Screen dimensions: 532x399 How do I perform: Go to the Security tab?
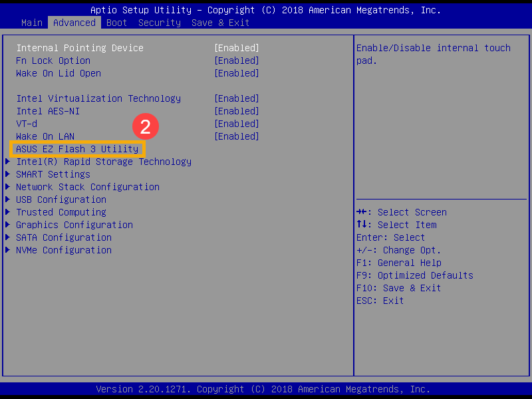160,23
